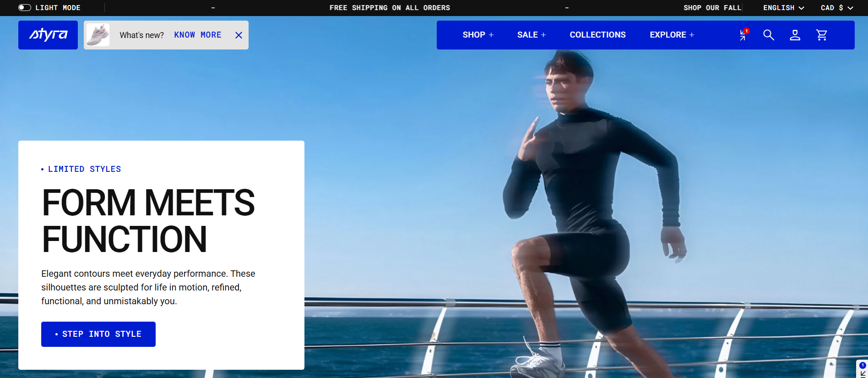Viewport: 868px width, 378px height.
Task: Open the search magnifier icon
Action: tap(769, 35)
